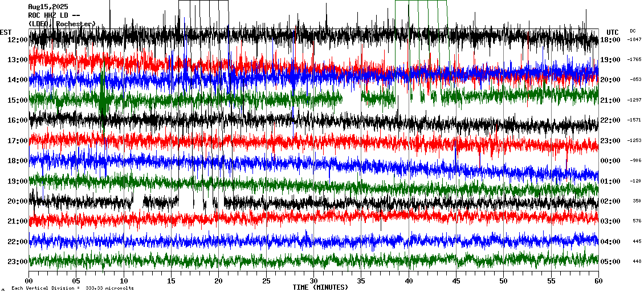Click the 20:00 EST hour label
Image resolution: width=644 pixels, height=296 pixels.
[19, 201]
